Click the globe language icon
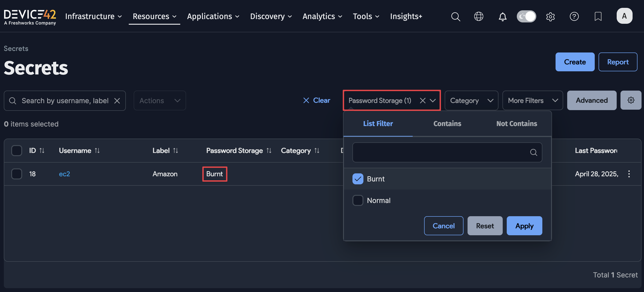This screenshot has height=292, width=644. tap(479, 17)
